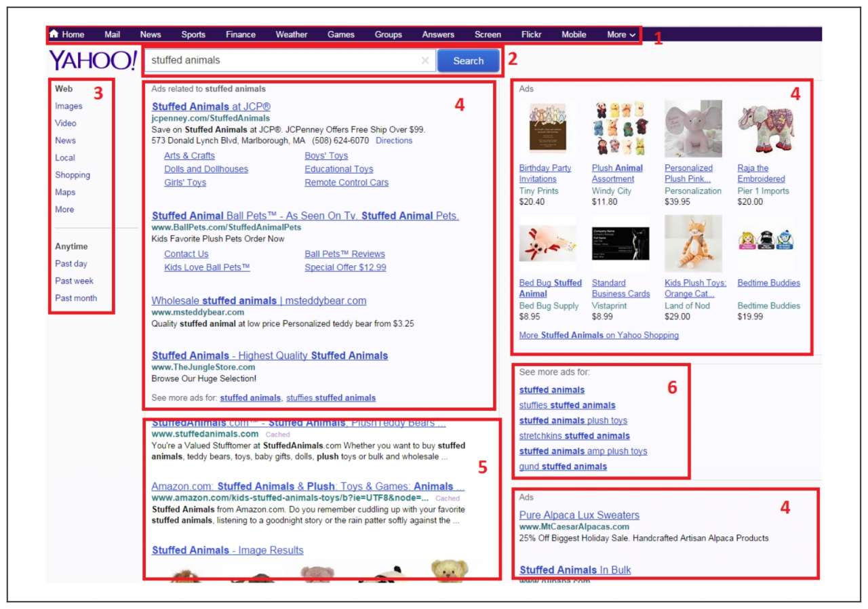Open Amazon.com Stuffed Animals & Plush result
Screen dimensions: 868x609
coord(308,486)
